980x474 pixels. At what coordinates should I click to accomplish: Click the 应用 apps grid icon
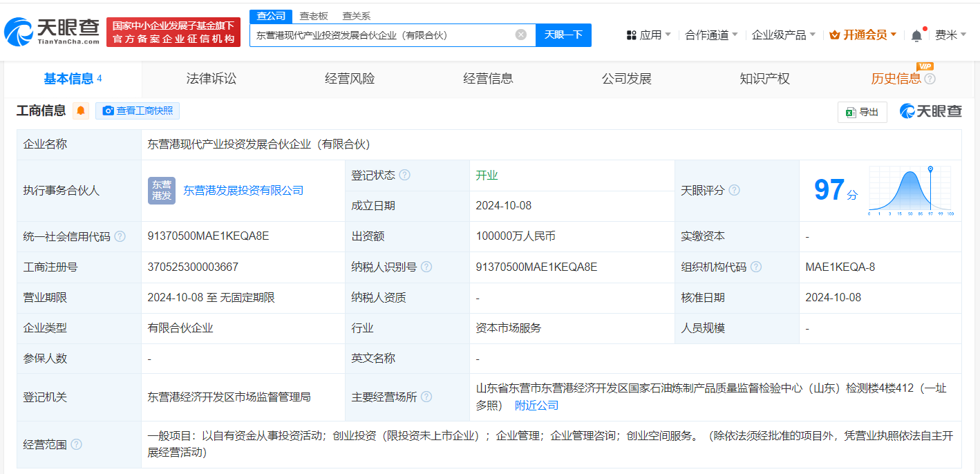pos(632,34)
